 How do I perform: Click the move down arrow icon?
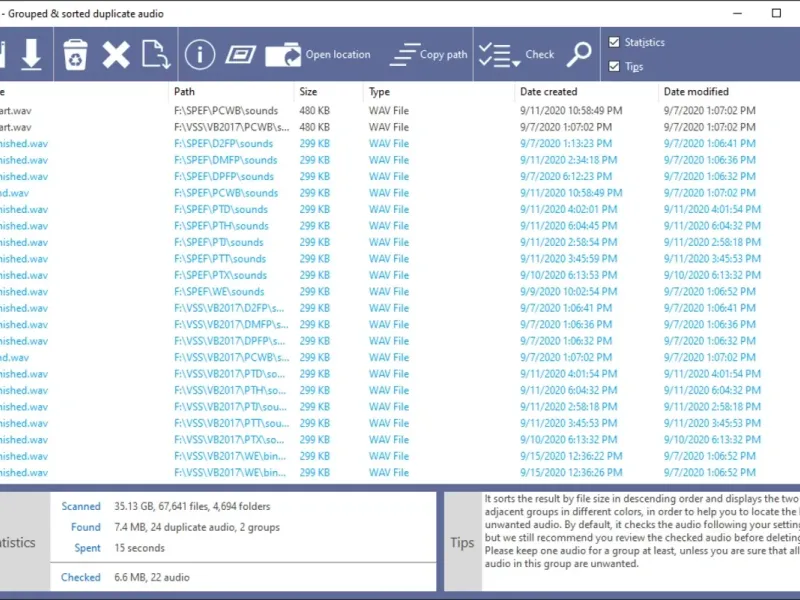(x=31, y=54)
